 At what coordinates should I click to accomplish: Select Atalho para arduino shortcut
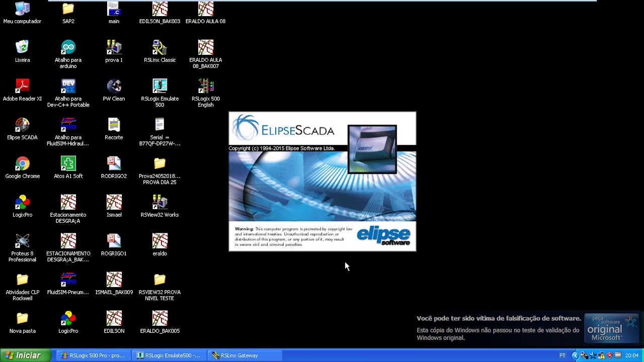click(x=68, y=54)
